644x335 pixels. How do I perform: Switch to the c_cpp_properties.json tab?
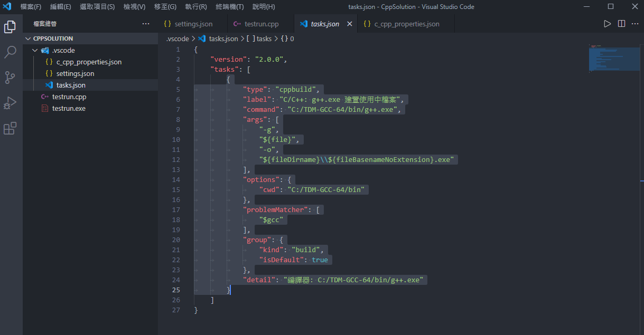(x=406, y=24)
